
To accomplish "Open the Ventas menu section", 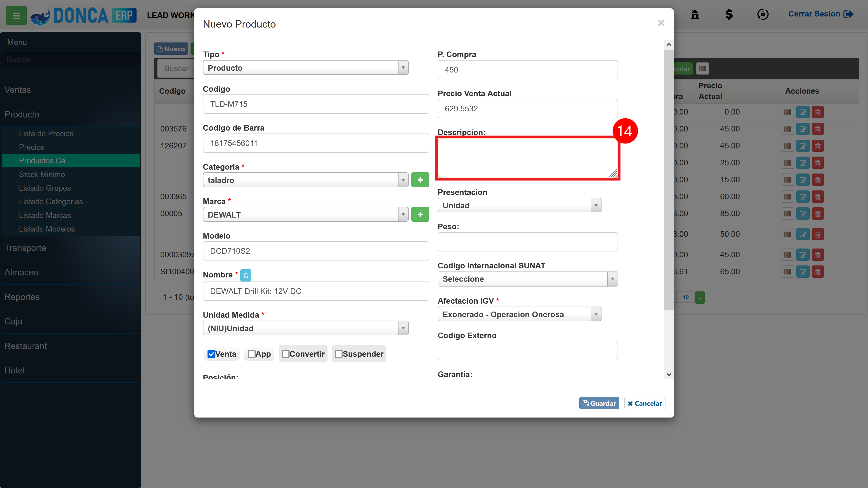I will [x=71, y=90].
